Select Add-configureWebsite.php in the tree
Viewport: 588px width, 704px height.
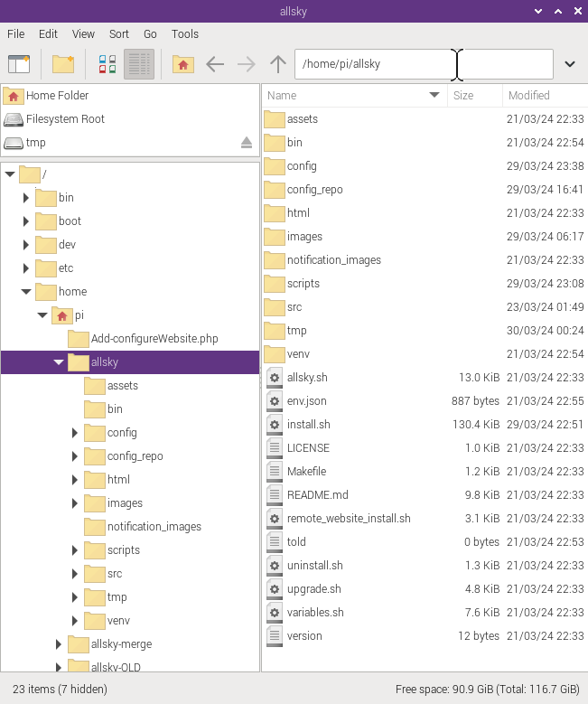pyautogui.click(x=154, y=339)
